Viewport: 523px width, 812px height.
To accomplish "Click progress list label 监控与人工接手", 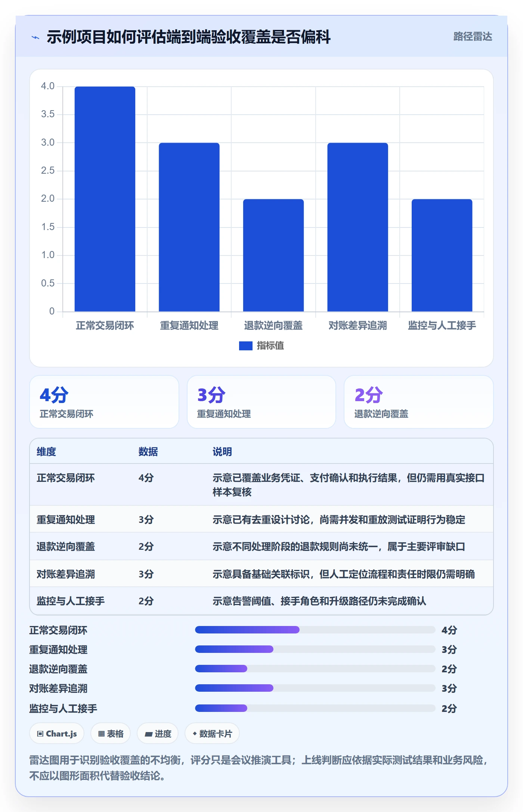I will [x=63, y=708].
